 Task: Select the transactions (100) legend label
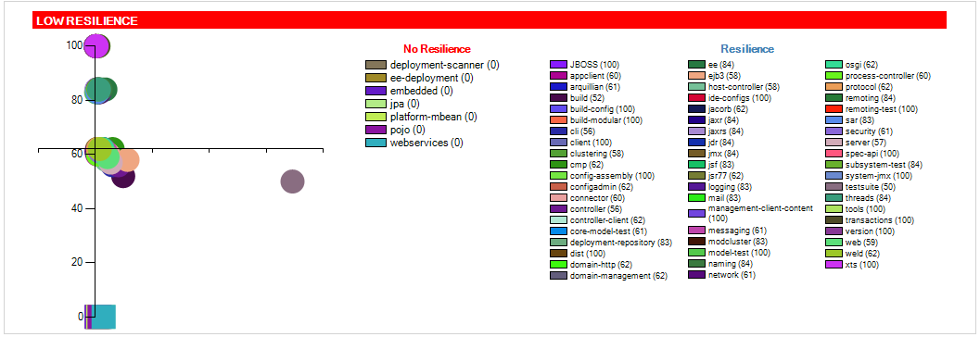tap(880, 220)
